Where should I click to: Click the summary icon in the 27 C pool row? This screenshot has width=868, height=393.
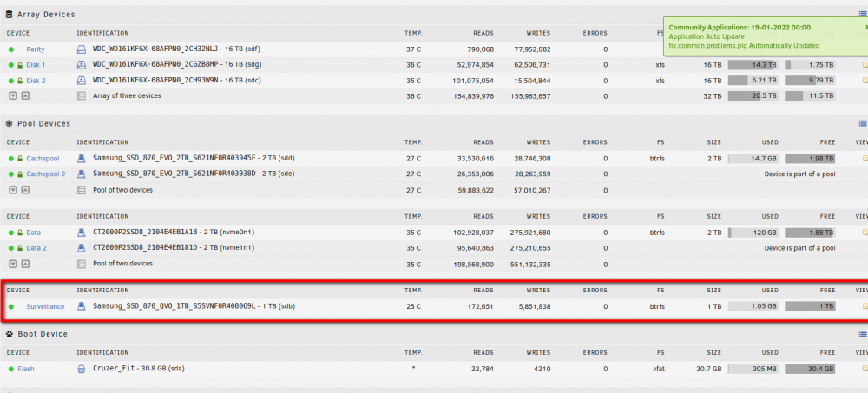[82, 190]
